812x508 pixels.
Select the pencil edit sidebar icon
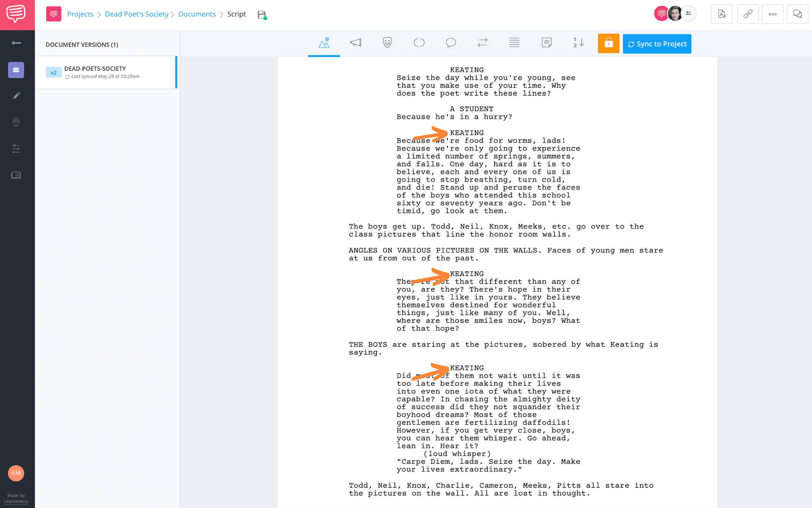pos(16,96)
